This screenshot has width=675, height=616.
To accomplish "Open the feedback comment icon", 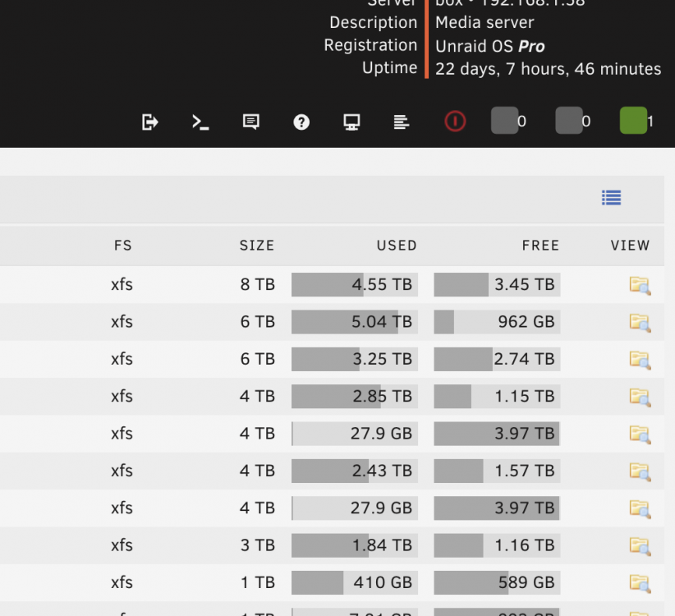I will [250, 122].
